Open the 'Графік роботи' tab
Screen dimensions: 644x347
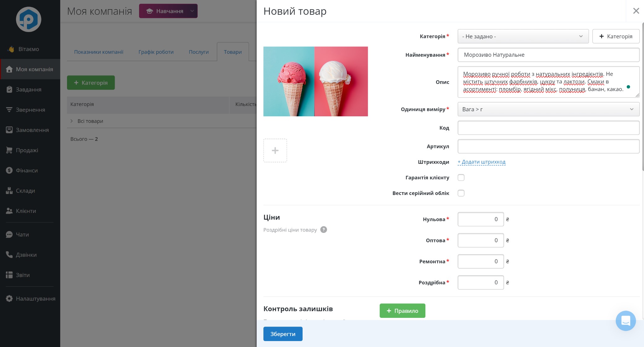tap(156, 52)
